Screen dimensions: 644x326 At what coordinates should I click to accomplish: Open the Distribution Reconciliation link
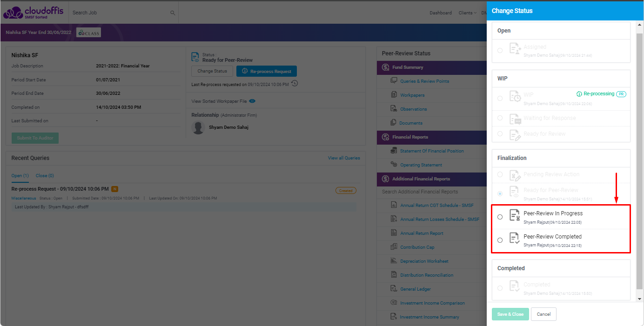[x=427, y=275]
